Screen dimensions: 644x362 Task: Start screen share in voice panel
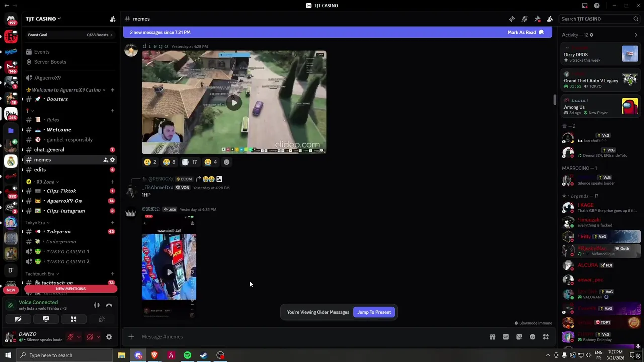46,319
